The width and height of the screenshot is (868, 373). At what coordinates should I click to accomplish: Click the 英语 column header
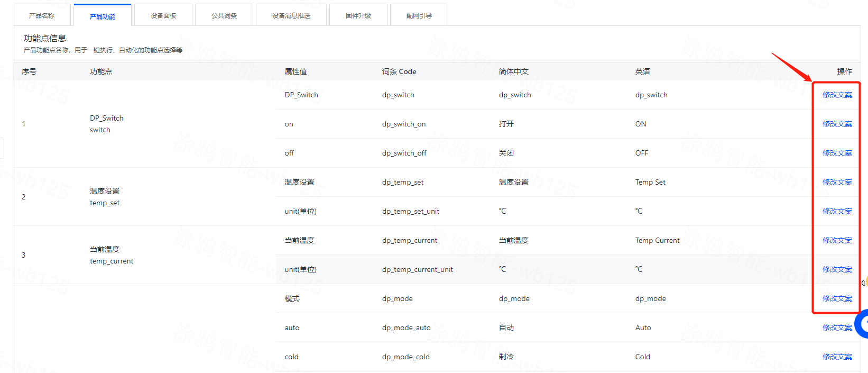click(x=643, y=71)
